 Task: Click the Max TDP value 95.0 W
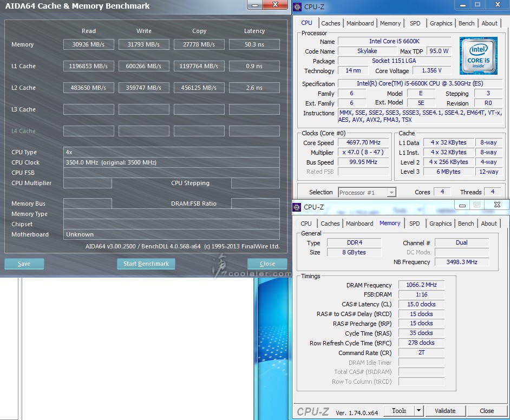point(439,51)
